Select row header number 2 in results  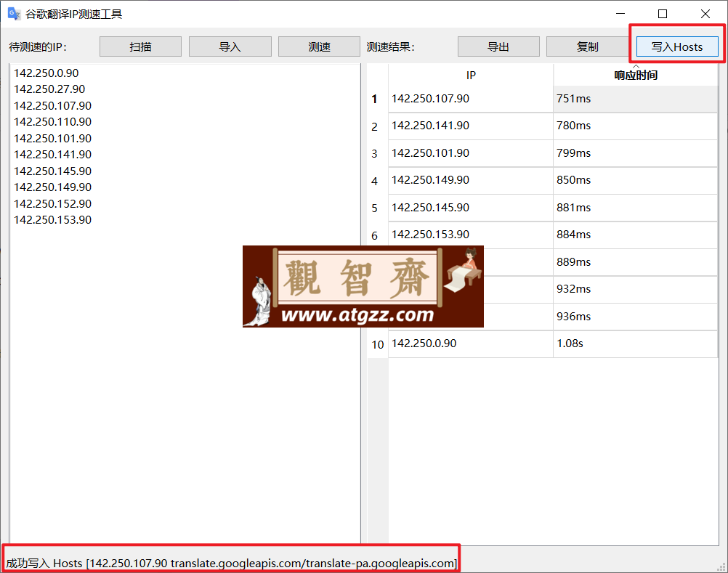(x=378, y=126)
